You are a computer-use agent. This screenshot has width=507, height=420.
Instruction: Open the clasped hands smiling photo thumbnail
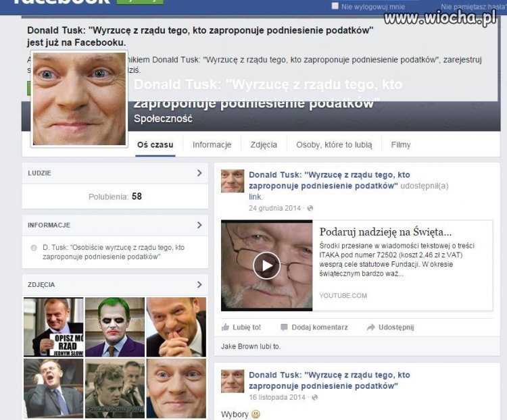[176, 327]
